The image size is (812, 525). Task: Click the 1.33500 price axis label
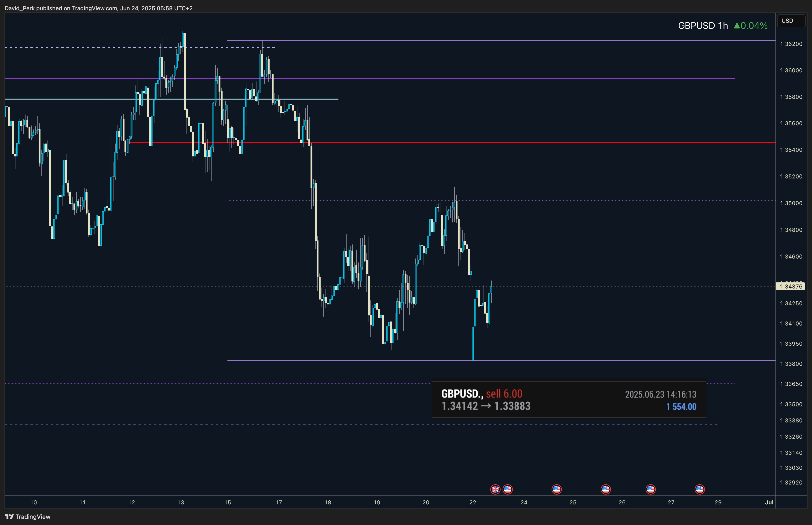coord(791,404)
